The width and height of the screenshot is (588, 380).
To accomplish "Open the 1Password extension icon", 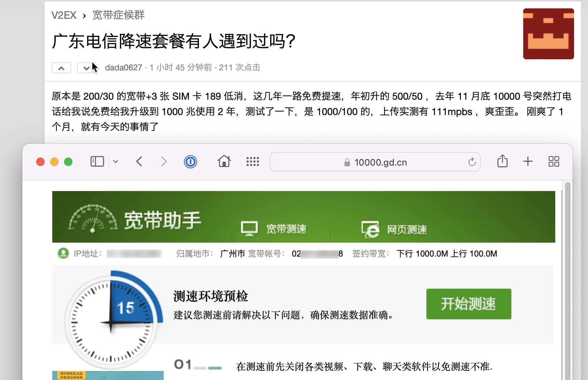I will click(191, 162).
